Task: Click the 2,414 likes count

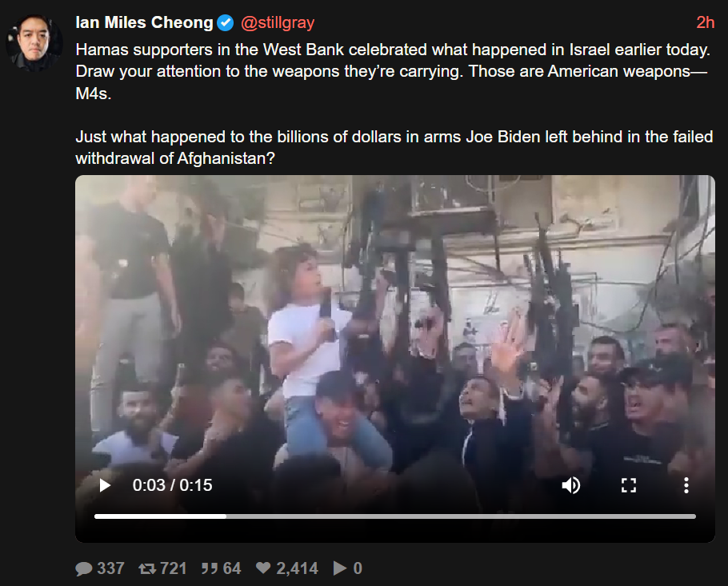Action: click(x=297, y=568)
